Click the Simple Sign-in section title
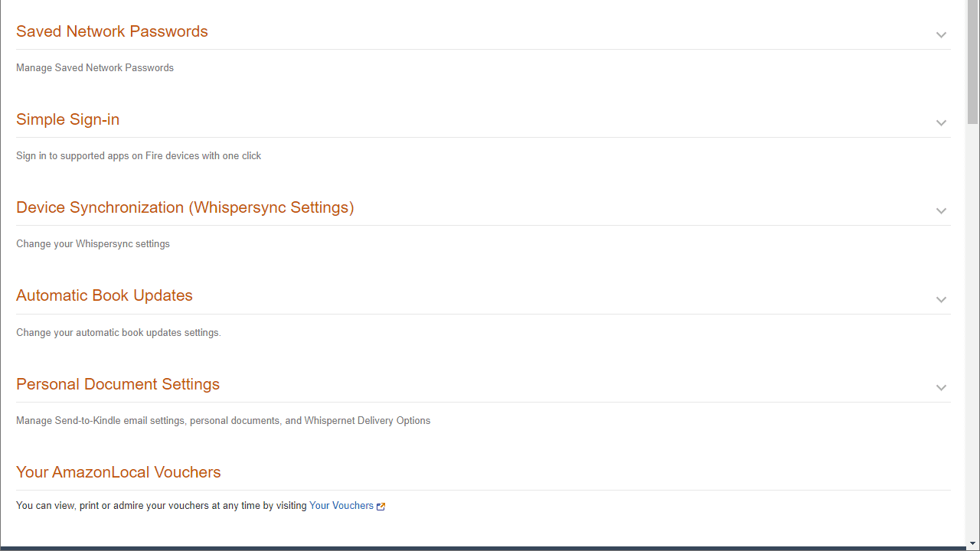Viewport: 980px width, 551px height. 67,119
